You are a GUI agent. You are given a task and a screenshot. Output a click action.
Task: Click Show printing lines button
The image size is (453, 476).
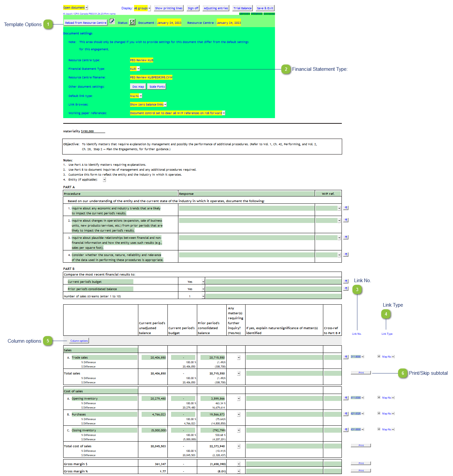coord(169,8)
